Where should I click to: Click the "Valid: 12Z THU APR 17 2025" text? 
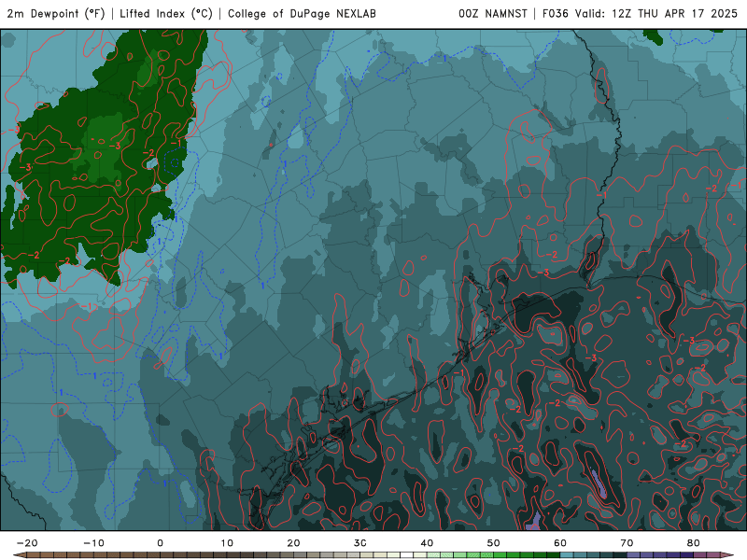pos(656,14)
